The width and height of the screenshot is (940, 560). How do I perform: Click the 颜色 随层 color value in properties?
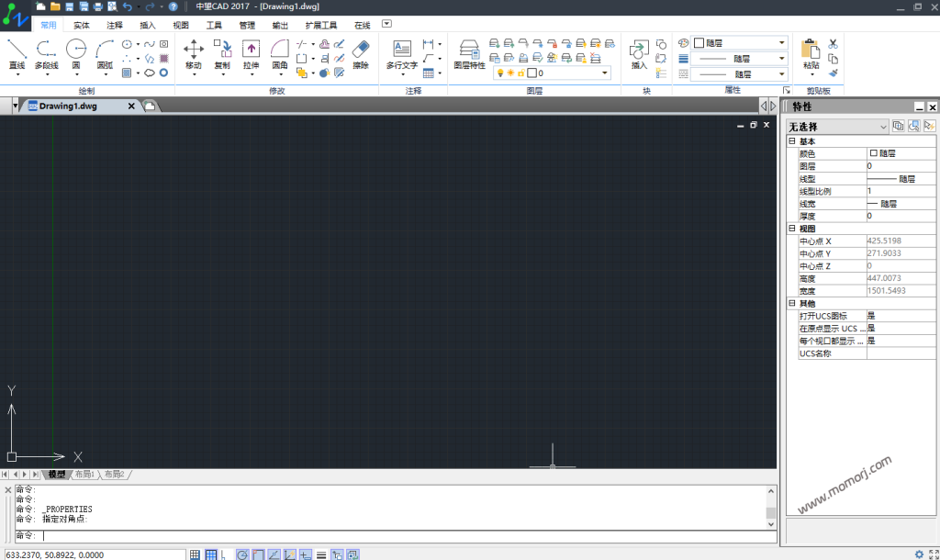901,153
